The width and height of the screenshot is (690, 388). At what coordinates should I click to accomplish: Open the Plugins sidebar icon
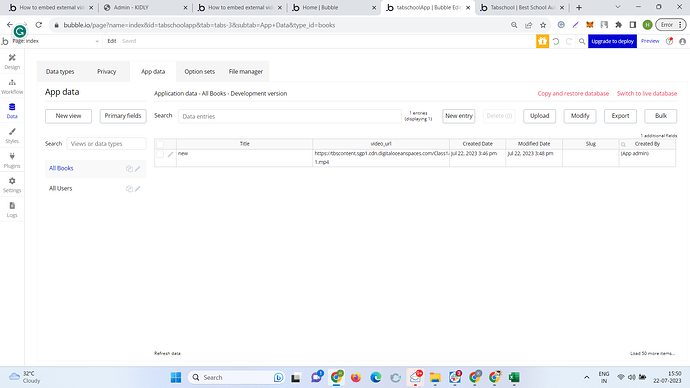pos(12,160)
